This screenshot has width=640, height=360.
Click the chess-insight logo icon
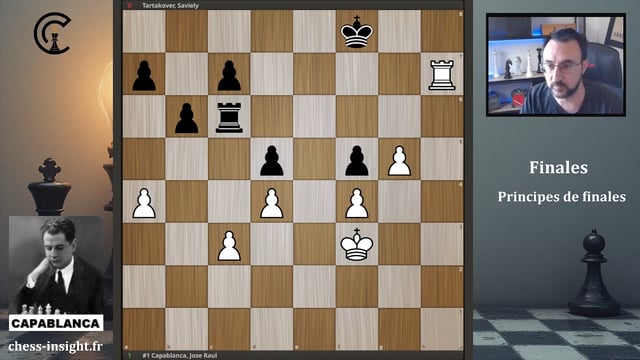click(53, 33)
